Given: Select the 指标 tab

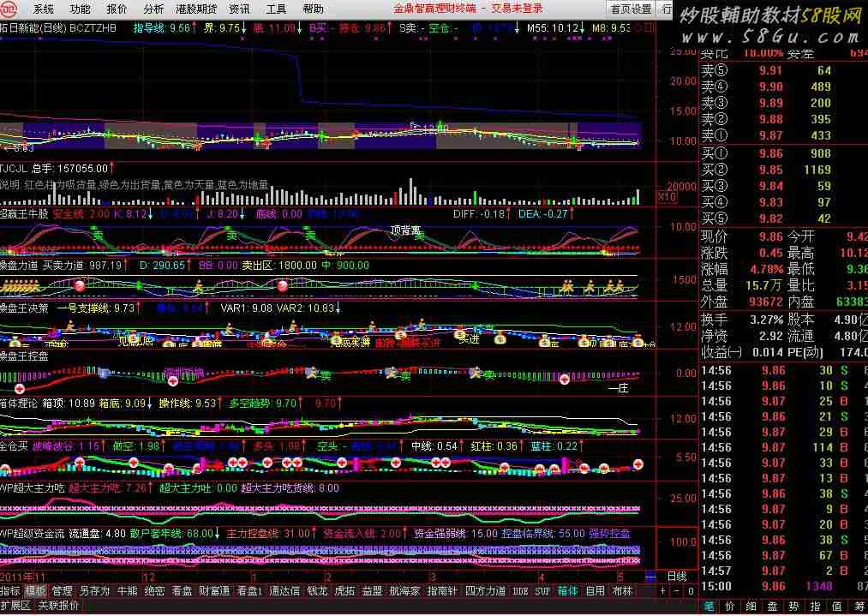Looking at the screenshot, I should [x=10, y=591].
